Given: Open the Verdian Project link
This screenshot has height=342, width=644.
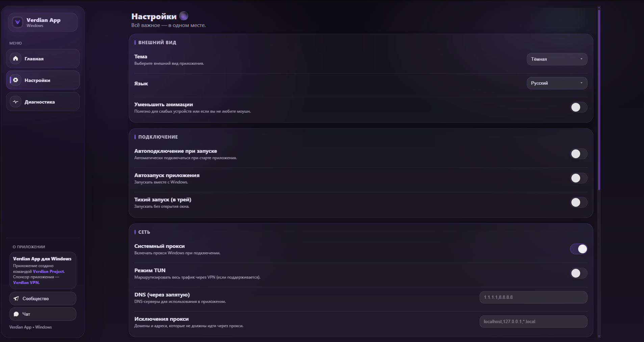Looking at the screenshot, I should tap(48, 272).
